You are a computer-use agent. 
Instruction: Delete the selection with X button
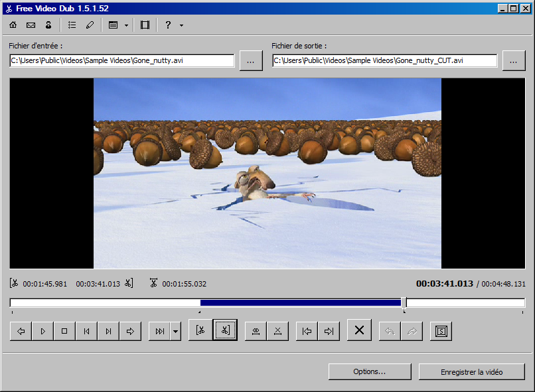359,330
